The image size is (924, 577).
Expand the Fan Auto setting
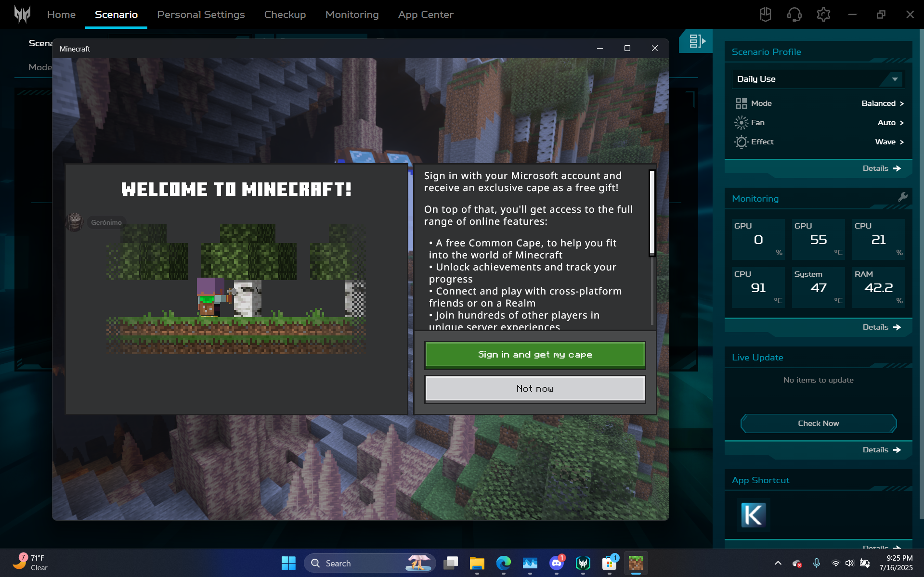coord(890,123)
